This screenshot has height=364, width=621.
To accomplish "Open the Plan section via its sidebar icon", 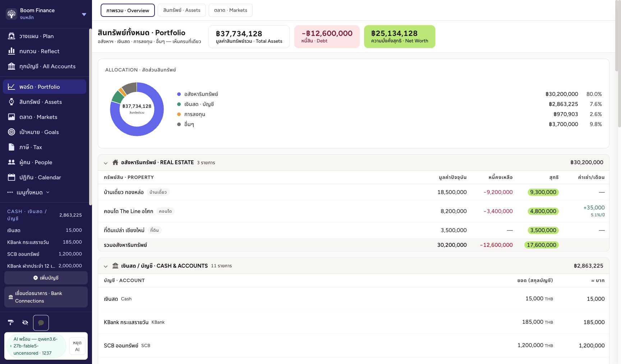I will coord(11,36).
